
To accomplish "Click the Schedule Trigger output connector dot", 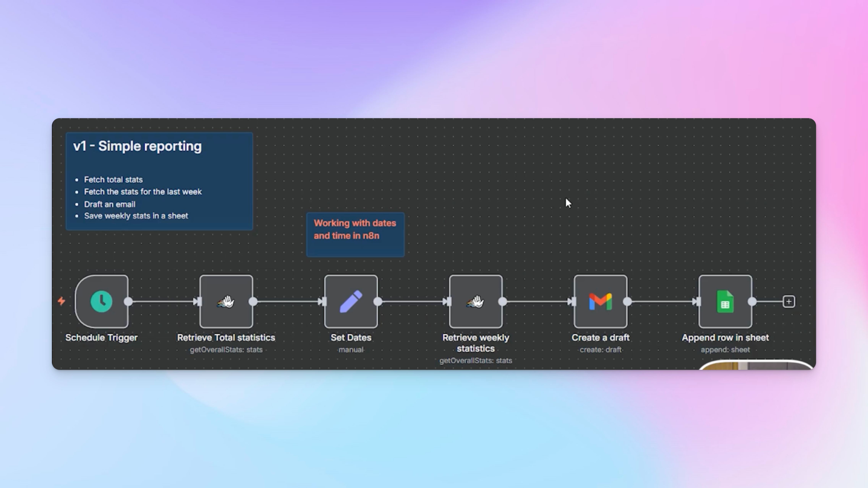I will pyautogui.click(x=128, y=301).
